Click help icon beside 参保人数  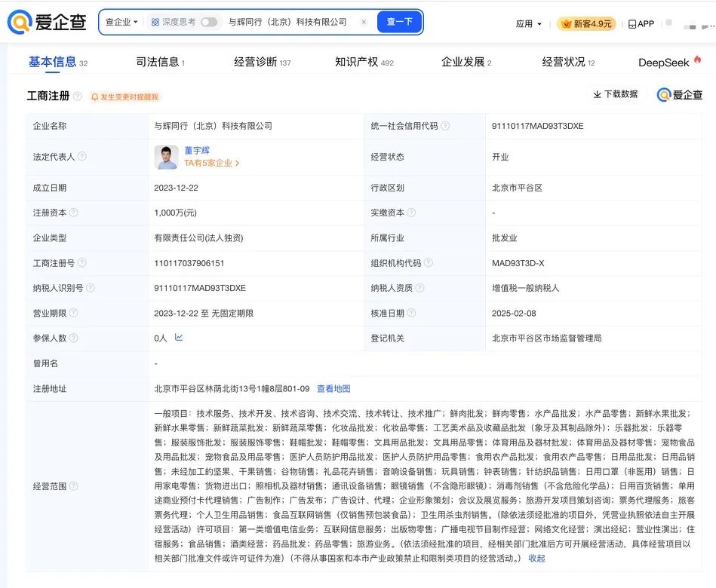73,338
